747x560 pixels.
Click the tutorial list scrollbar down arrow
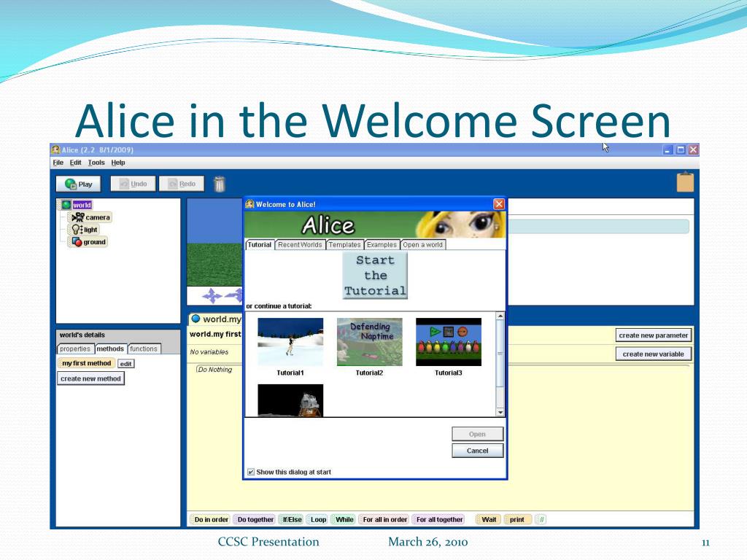(500, 412)
